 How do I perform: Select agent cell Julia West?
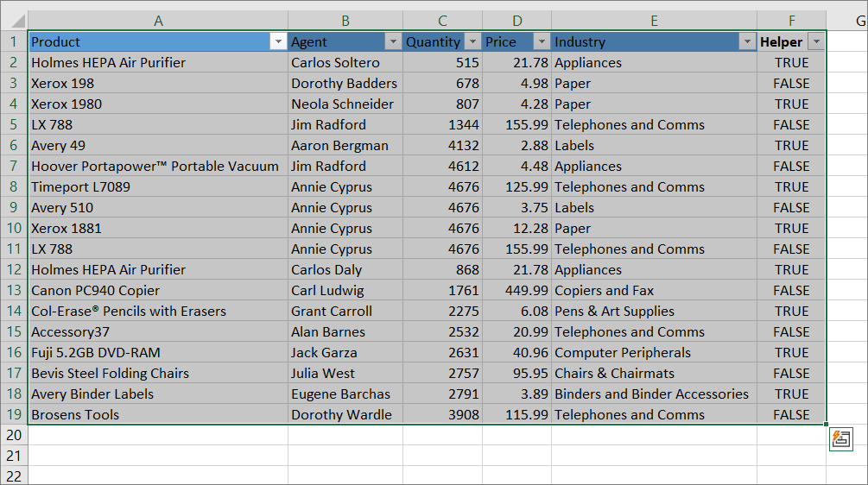coord(345,374)
